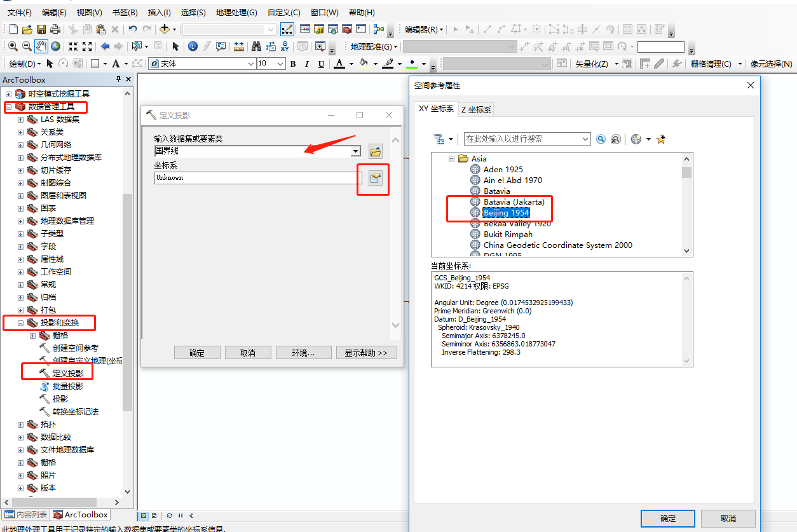The width and height of the screenshot is (797, 532).
Task: Open a map document with the folder icon
Action: tap(27, 29)
